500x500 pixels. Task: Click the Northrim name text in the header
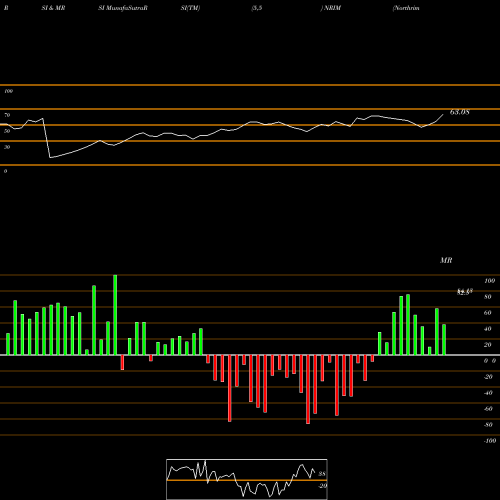(406, 8)
